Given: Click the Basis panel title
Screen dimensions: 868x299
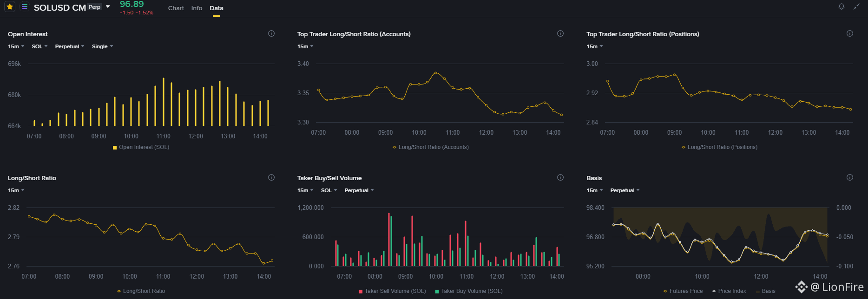Looking at the screenshot, I should [594, 178].
